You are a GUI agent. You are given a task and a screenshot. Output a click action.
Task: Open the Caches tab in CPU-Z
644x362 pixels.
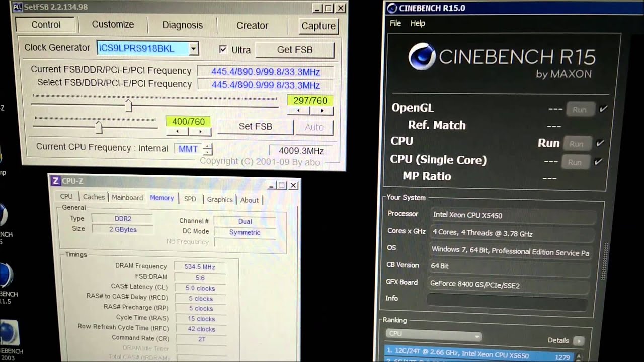pyautogui.click(x=94, y=197)
